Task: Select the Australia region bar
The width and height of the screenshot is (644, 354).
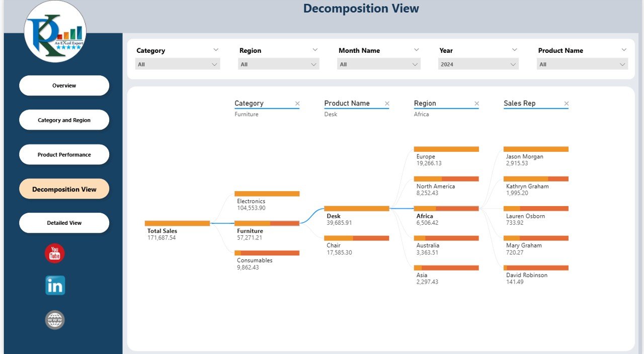Action: click(446, 238)
